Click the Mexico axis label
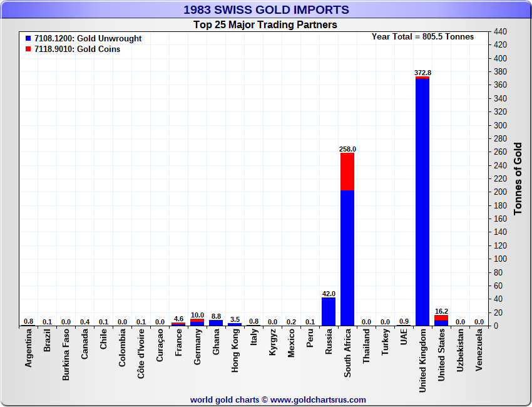The height and width of the screenshot is (407, 532). point(291,343)
